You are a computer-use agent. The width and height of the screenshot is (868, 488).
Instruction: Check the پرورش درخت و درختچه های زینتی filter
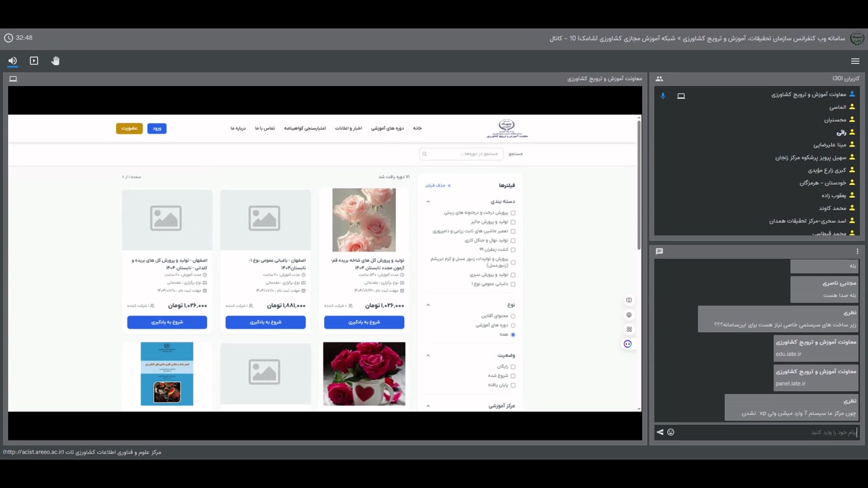pos(513,213)
